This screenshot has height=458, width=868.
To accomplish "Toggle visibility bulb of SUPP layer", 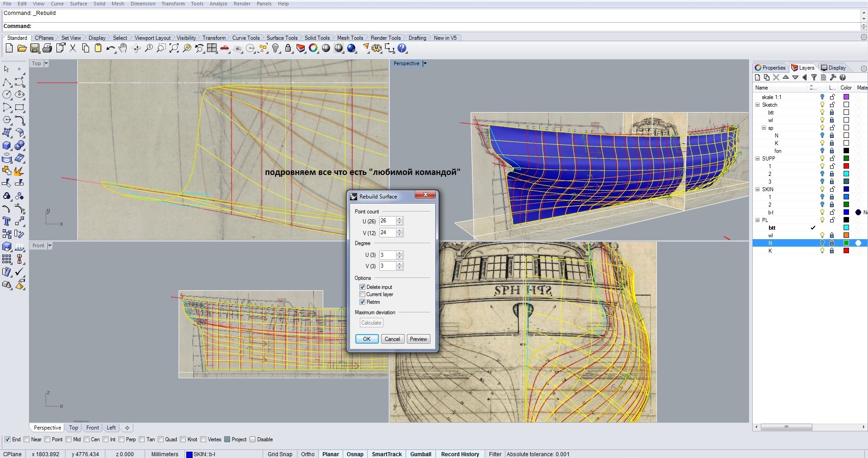I will click(822, 159).
